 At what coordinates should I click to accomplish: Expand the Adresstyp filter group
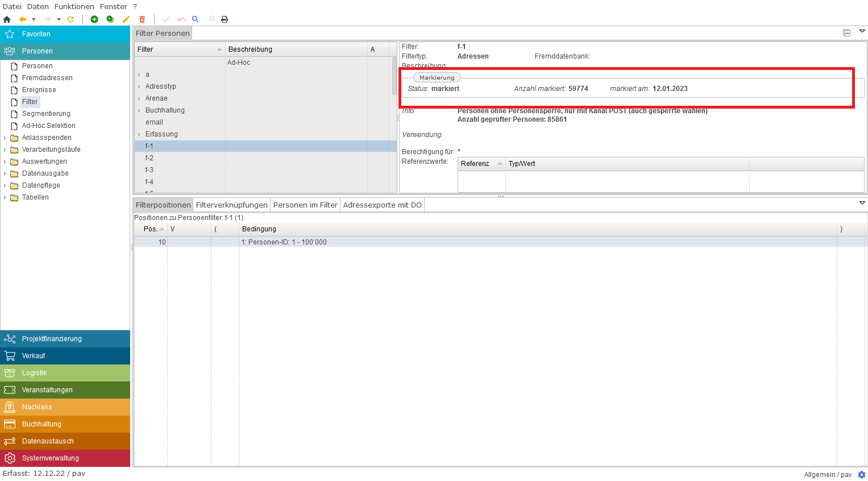point(139,86)
